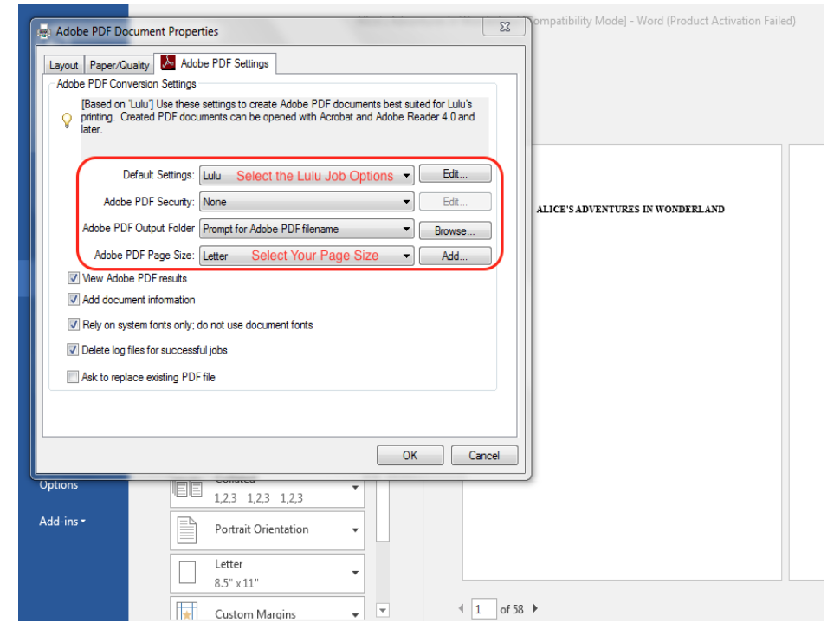Image resolution: width=840 pixels, height=636 pixels.
Task: Open the Adobe PDF Page Size dropdown
Action: [x=307, y=256]
